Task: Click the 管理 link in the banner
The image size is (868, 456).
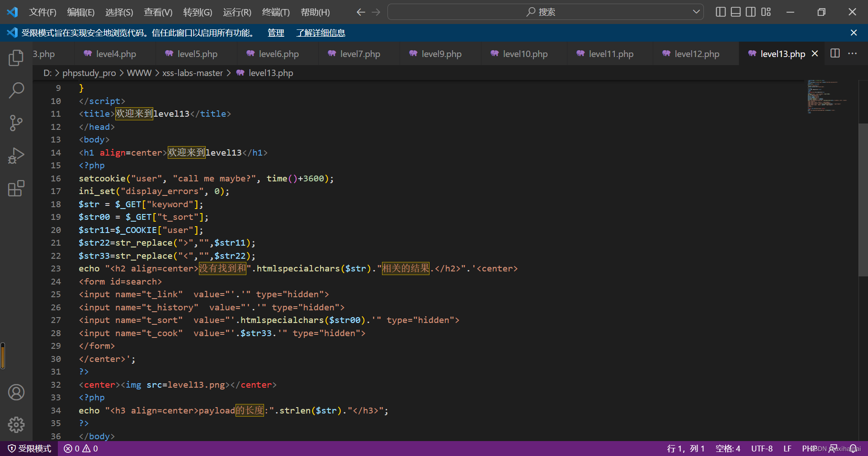Action: pyautogui.click(x=276, y=33)
